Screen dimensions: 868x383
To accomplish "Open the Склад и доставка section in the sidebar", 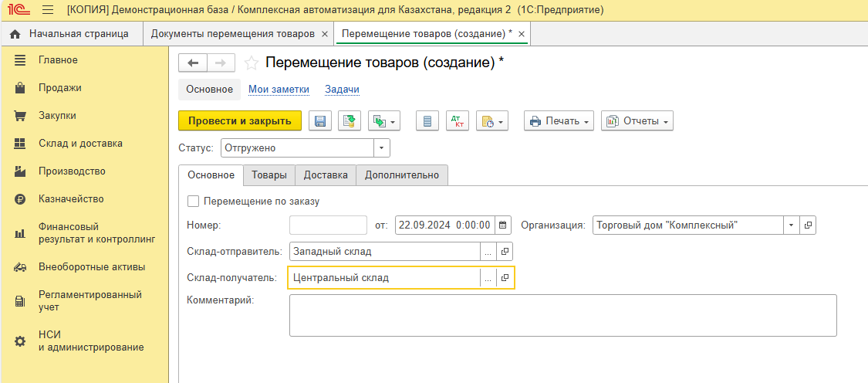I will coord(80,144).
